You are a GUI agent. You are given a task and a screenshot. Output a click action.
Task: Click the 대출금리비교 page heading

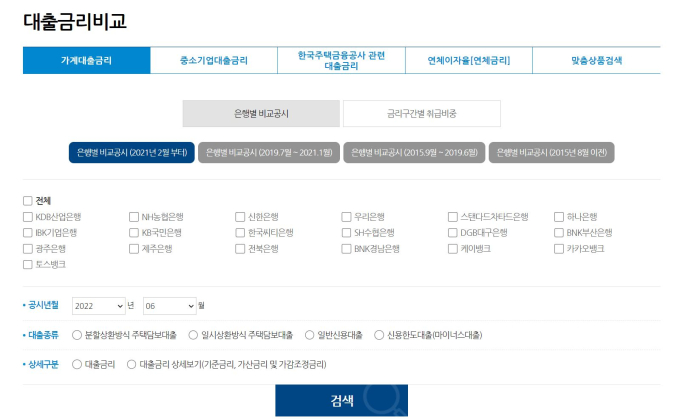pyautogui.click(x=75, y=21)
